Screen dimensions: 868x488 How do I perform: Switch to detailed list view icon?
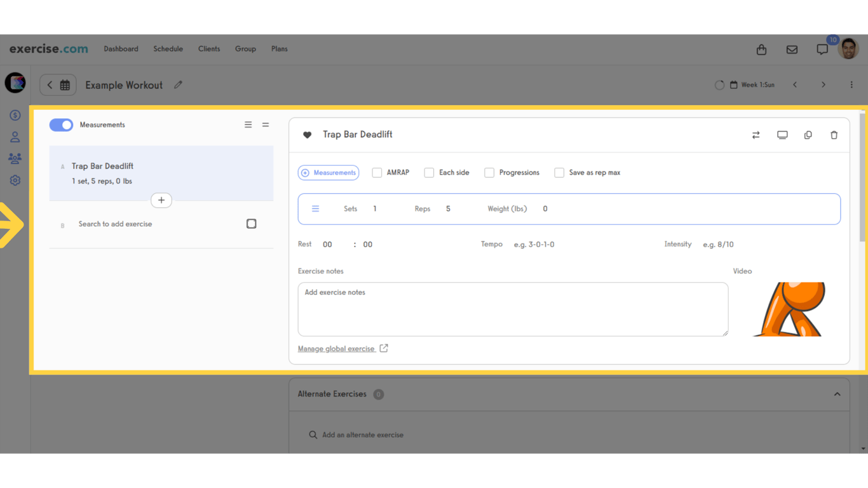coord(248,125)
